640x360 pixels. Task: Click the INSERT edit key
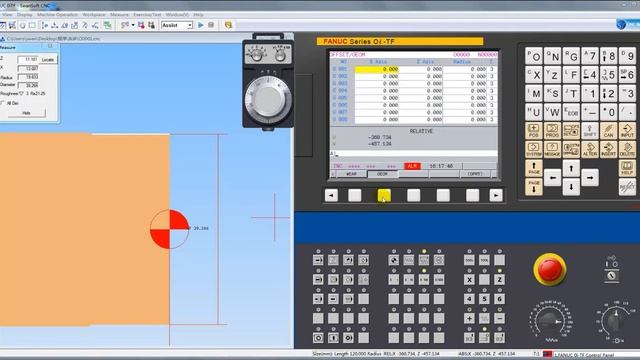[x=608, y=149]
